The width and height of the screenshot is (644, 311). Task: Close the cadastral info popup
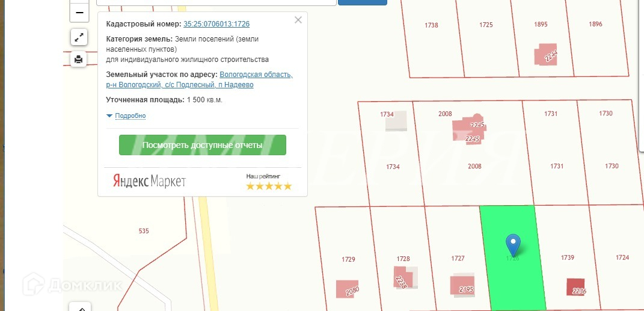click(298, 20)
